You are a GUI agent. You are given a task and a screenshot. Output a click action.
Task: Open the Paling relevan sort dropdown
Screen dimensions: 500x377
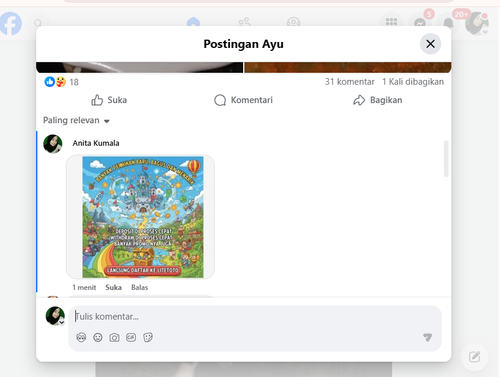tap(76, 120)
